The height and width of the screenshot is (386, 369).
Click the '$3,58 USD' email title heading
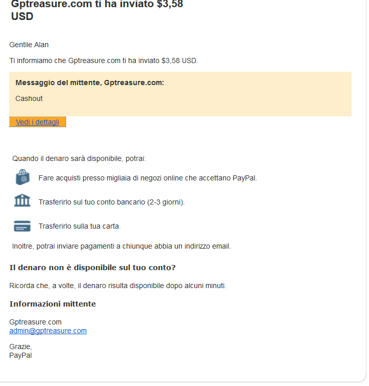(97, 10)
